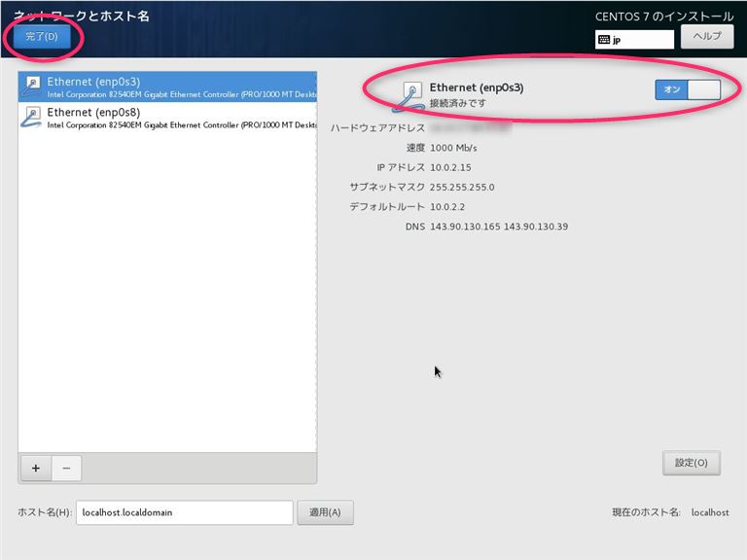Screen dimensions: 747x560
Task: Click the ホスト名 hostname input field
Action: pos(185,512)
